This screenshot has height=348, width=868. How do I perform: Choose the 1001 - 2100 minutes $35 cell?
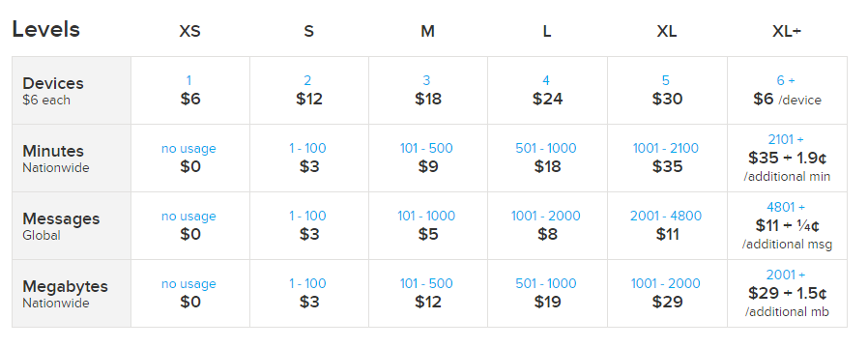(667, 159)
